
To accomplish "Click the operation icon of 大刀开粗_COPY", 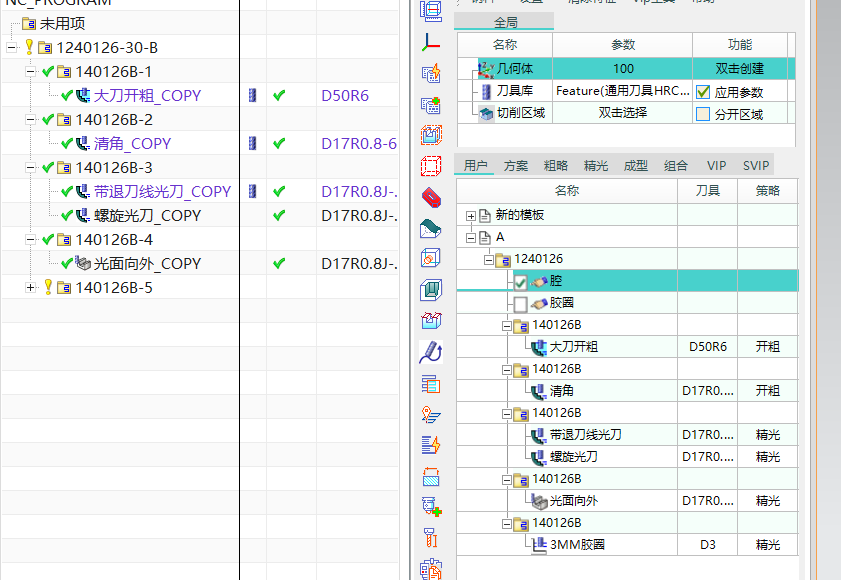I will [x=83, y=96].
